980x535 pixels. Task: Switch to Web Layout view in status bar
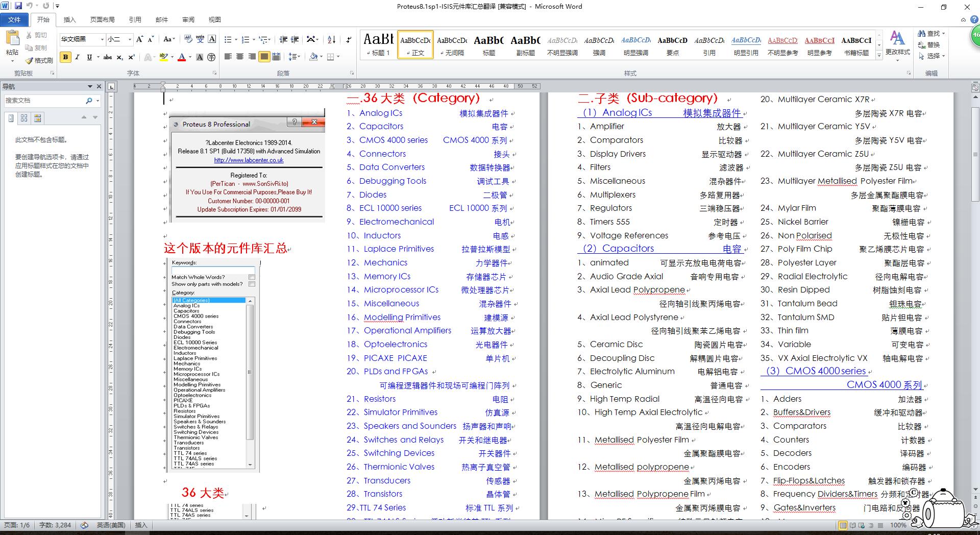pyautogui.click(x=862, y=525)
